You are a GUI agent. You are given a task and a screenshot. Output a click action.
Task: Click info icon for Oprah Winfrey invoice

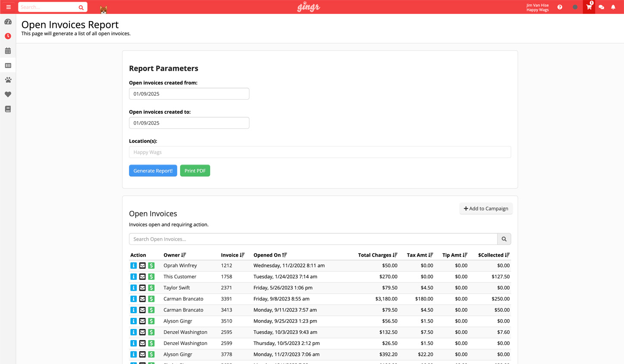click(133, 266)
